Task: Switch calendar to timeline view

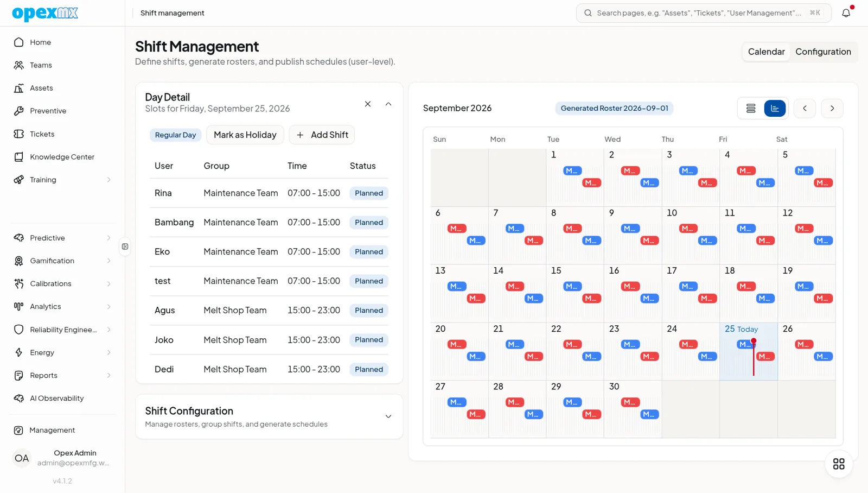Action: tap(775, 108)
